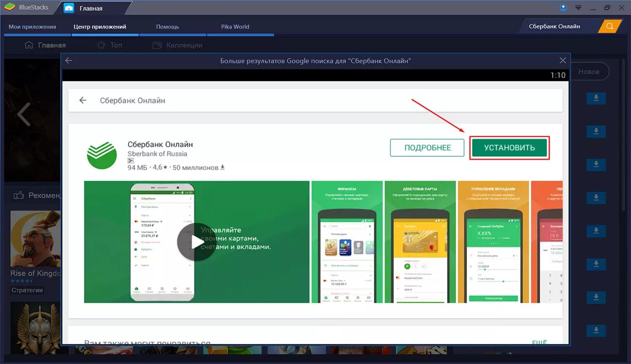Click the Сбербанк Онлайн app title

pyautogui.click(x=160, y=144)
